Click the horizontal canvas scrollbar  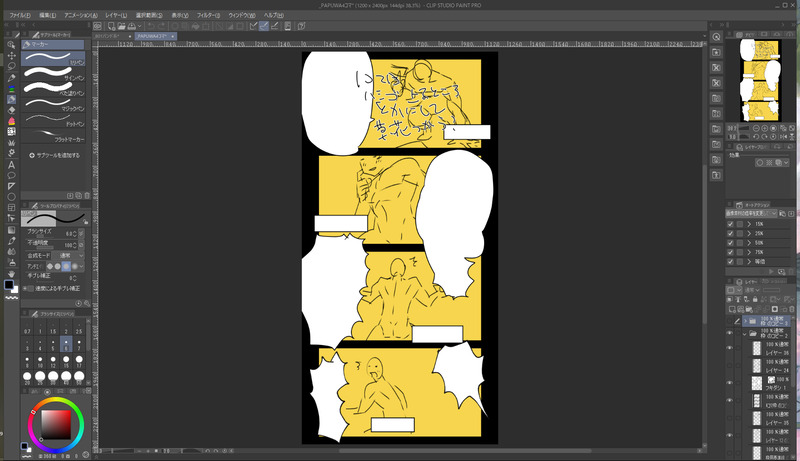[465, 451]
